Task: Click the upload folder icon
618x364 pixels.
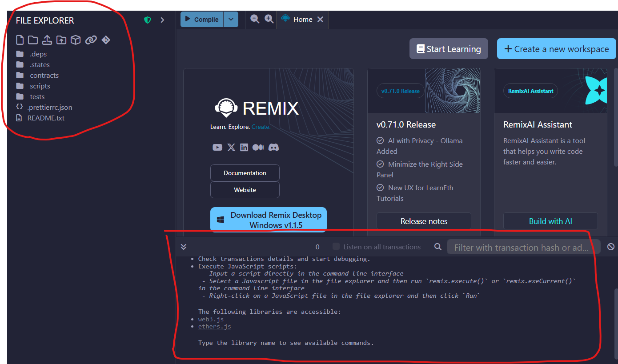Action: click(61, 40)
